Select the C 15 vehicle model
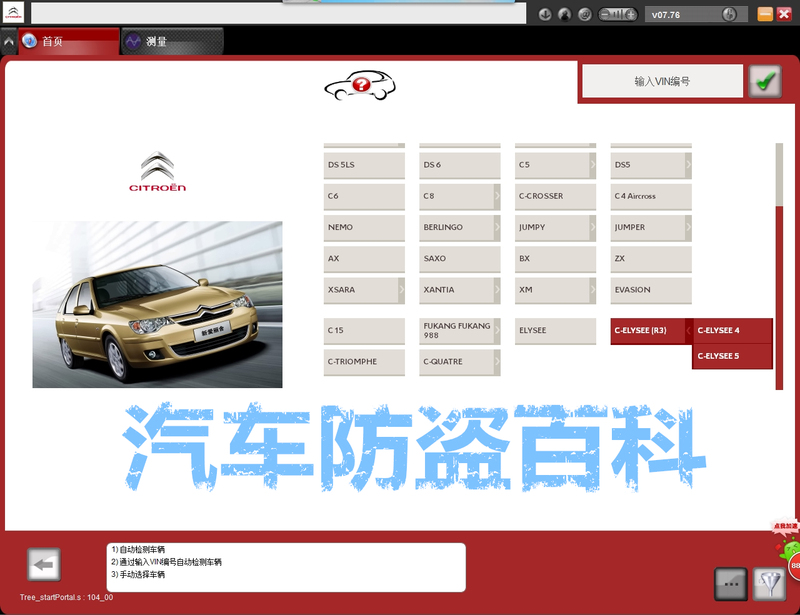This screenshot has height=615, width=800. 364,331
